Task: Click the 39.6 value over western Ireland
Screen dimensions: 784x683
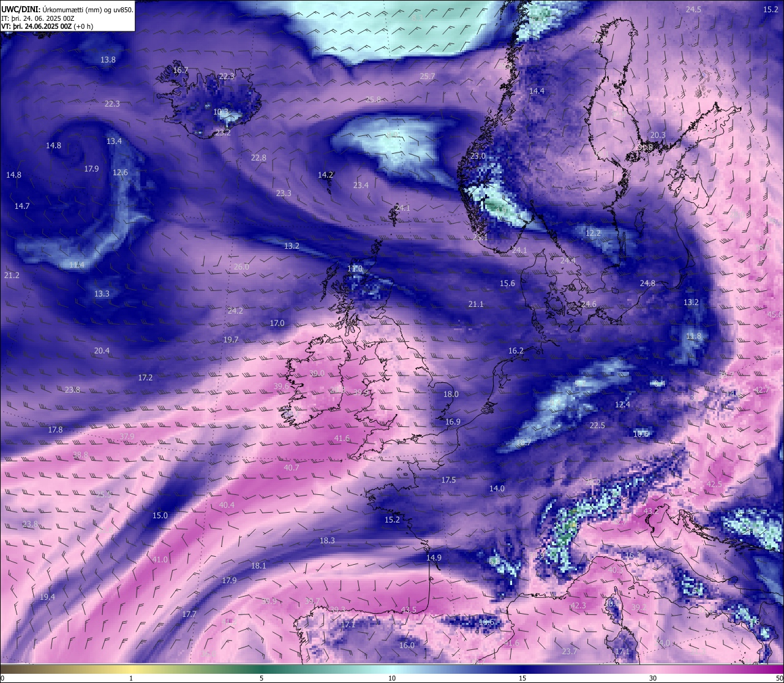Action: click(x=281, y=386)
